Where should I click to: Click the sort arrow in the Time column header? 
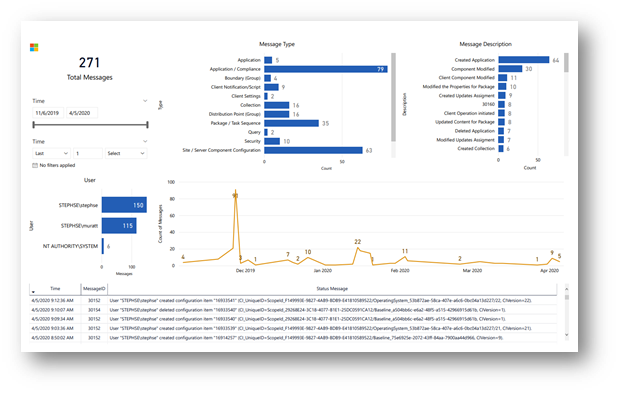point(33,292)
